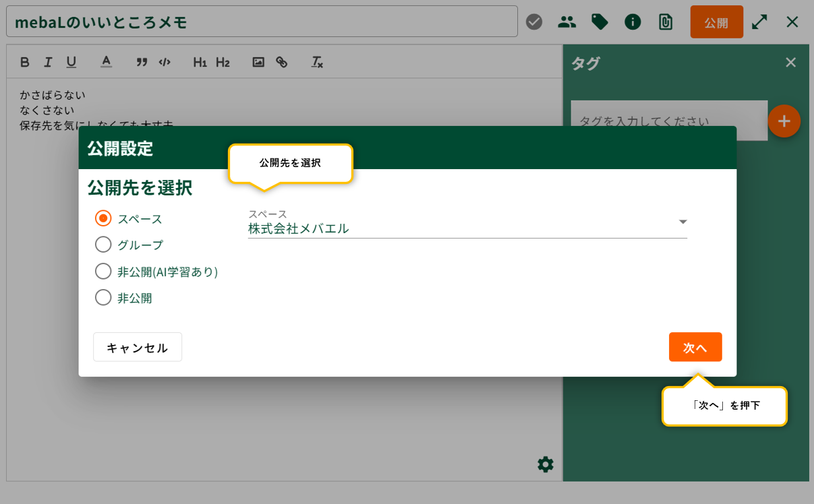Select the スペース radio option
This screenshot has height=504, width=814.
click(103, 218)
